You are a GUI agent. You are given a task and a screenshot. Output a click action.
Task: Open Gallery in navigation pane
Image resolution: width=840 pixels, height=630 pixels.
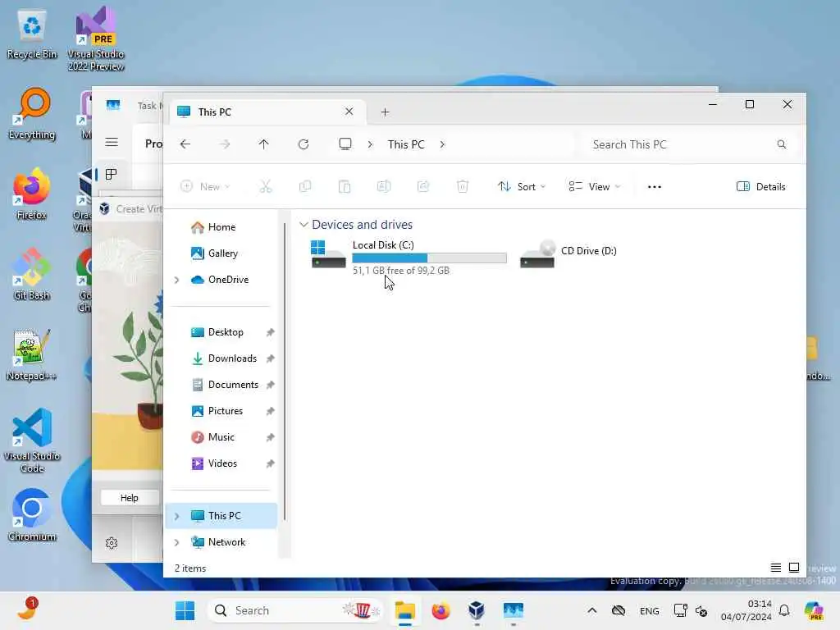tap(222, 253)
